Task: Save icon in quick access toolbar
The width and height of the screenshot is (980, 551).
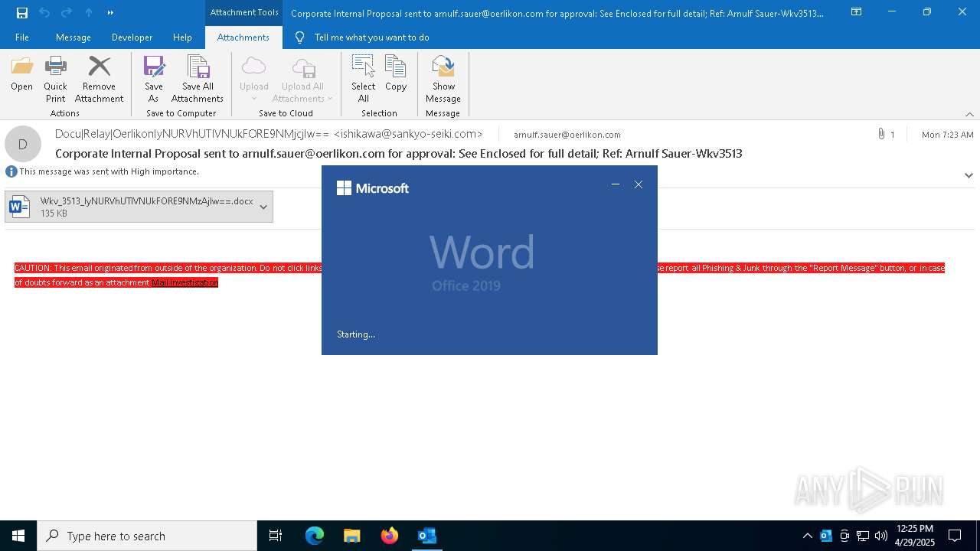Action: click(22, 12)
